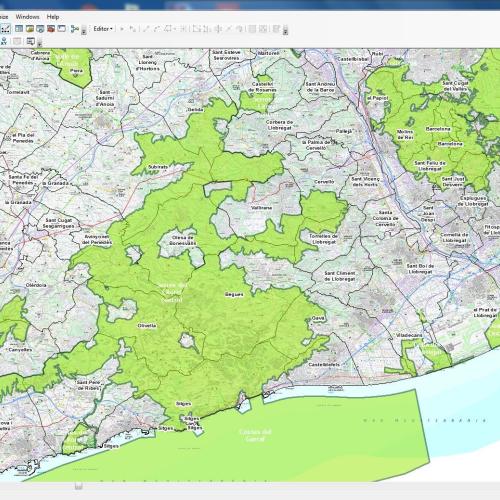Screen dimensions: 500x500
Task: Click the Begues label on the map
Action: coord(234,294)
